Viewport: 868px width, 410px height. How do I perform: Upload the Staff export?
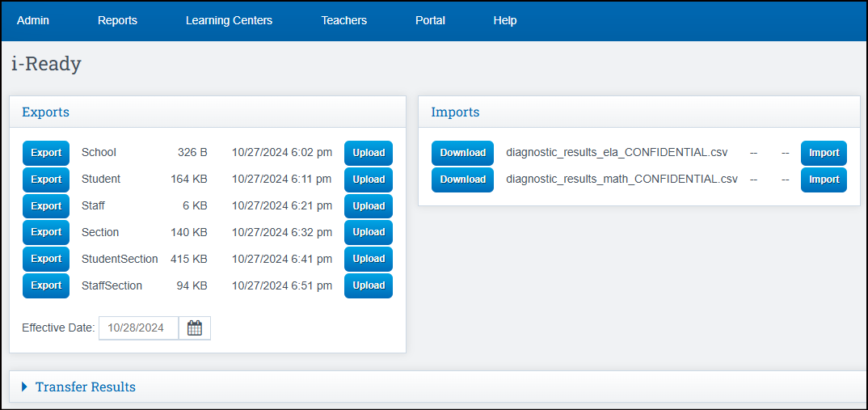pos(369,206)
